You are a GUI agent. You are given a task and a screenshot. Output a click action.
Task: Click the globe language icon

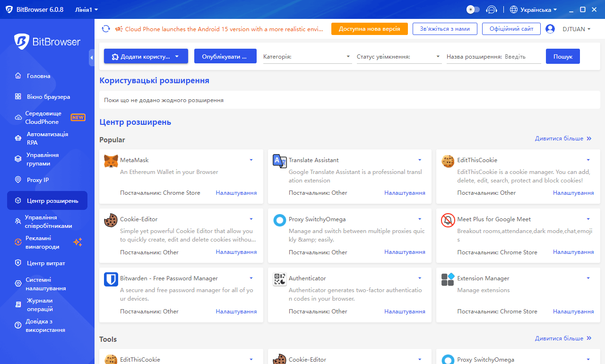(514, 9)
